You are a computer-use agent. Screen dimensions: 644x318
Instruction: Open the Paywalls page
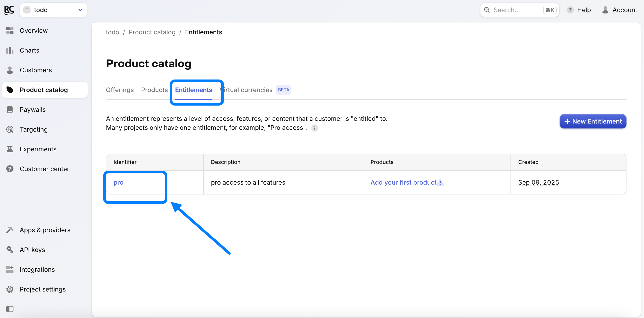pyautogui.click(x=33, y=110)
